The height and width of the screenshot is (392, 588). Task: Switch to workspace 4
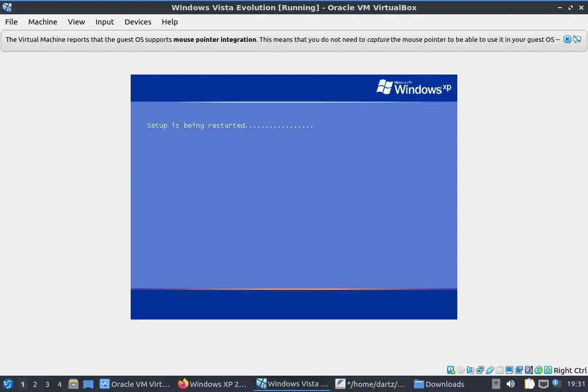[x=60, y=384]
